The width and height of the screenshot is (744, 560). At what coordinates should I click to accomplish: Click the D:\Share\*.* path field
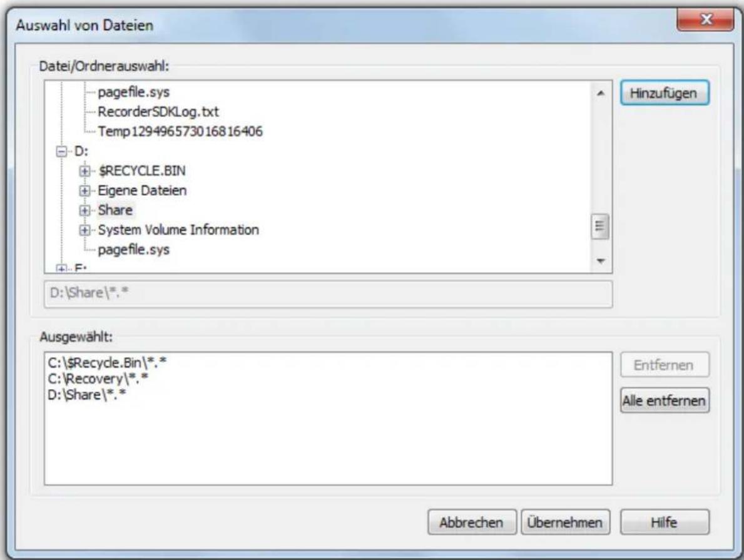coord(328,293)
